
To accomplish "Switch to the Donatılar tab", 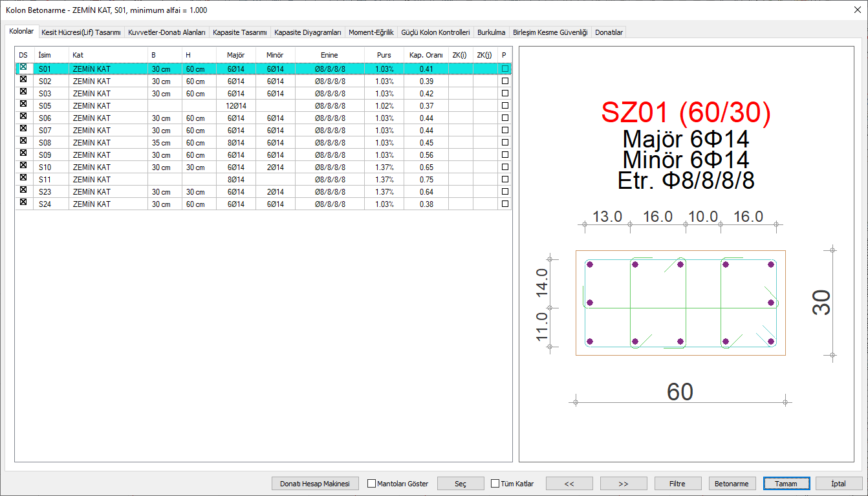I will [609, 32].
